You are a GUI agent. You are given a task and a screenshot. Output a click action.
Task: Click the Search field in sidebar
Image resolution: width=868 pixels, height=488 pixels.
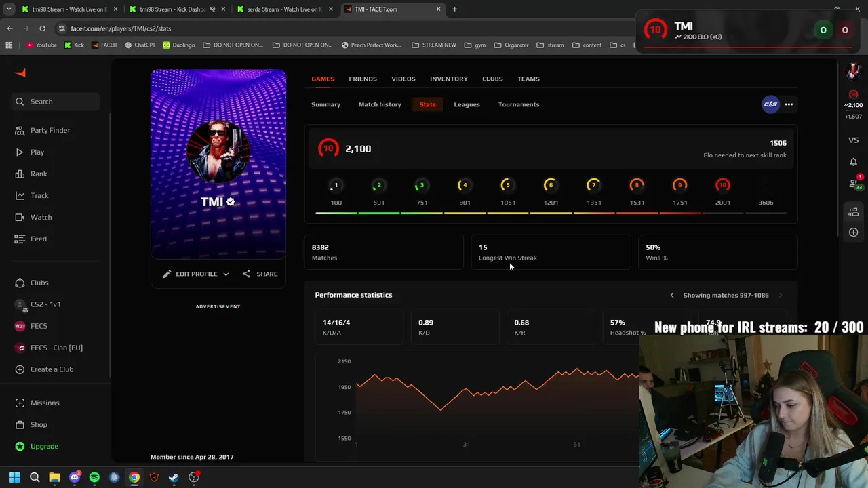(x=56, y=102)
